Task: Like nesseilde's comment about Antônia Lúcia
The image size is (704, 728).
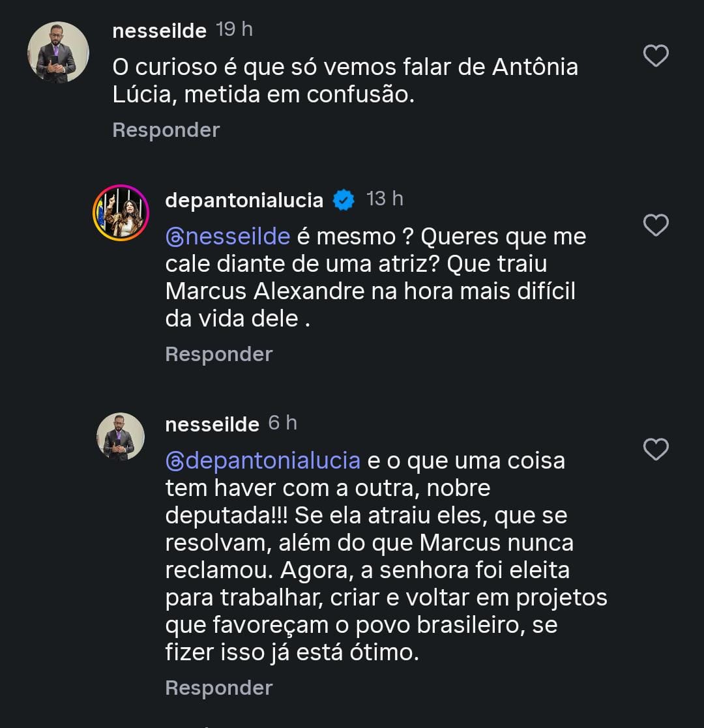Action: click(656, 56)
